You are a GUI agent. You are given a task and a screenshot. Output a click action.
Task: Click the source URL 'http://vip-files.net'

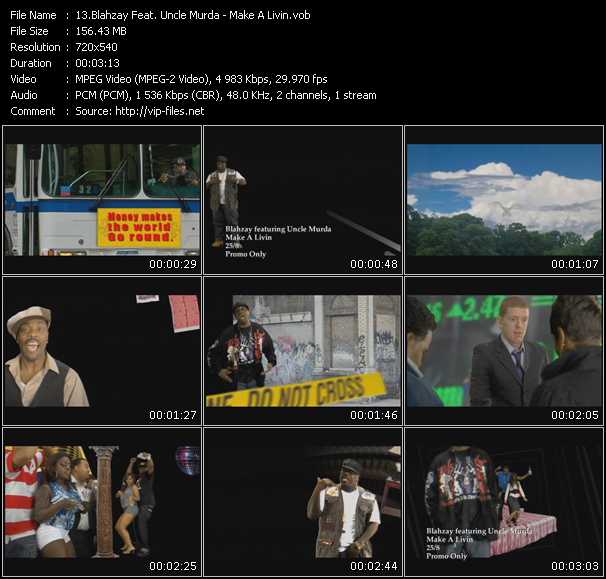click(x=160, y=111)
